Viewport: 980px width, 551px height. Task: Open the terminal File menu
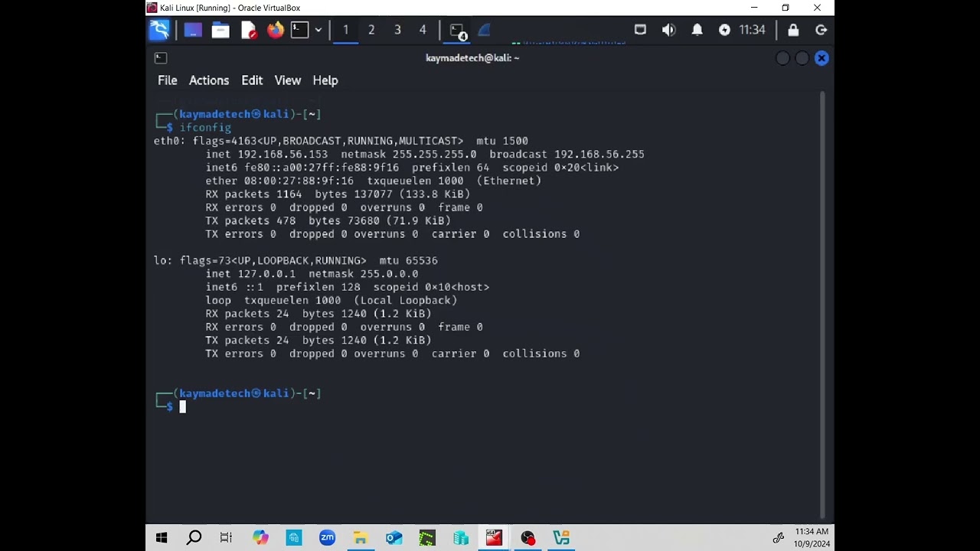point(167,80)
